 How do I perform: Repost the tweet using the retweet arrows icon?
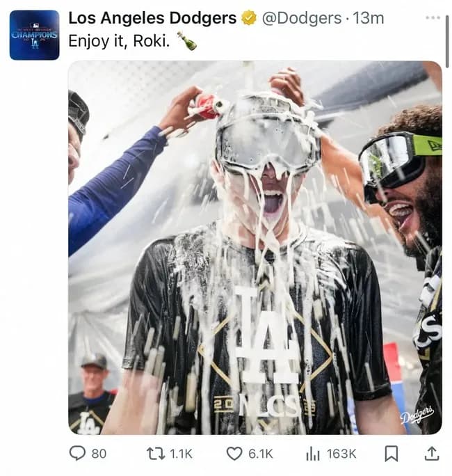point(156,454)
